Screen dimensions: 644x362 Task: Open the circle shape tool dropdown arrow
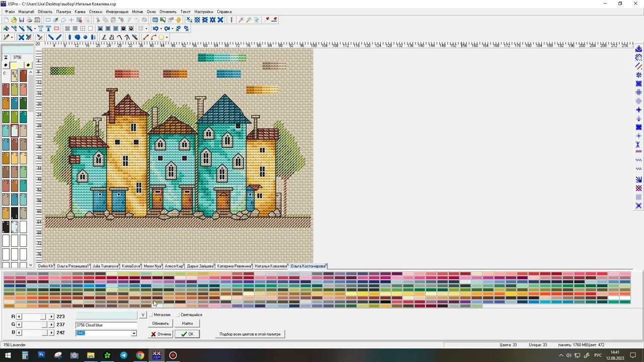[x=167, y=37]
